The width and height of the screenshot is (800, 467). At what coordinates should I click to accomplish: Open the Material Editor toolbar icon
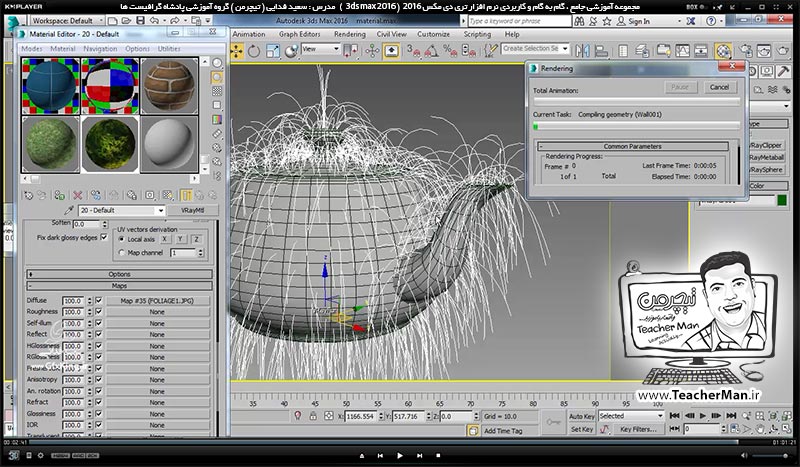pos(723,51)
